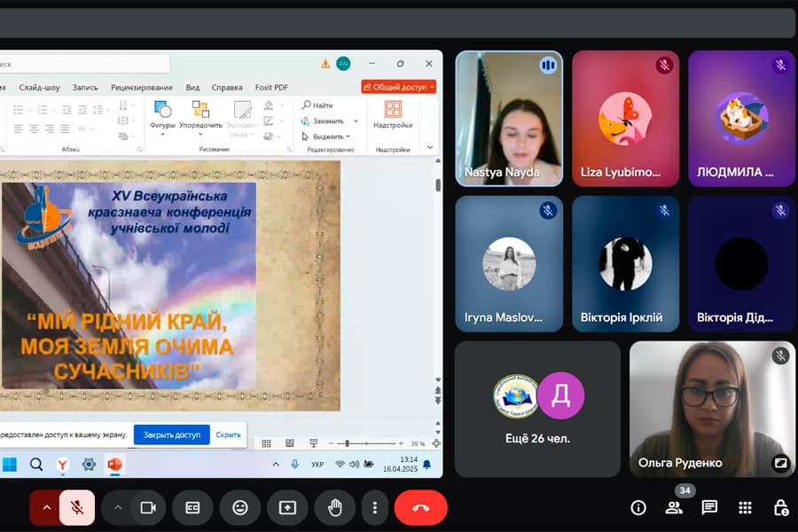Open the meeting chat panel
Image resolution: width=798 pixels, height=532 pixels.
[709, 507]
